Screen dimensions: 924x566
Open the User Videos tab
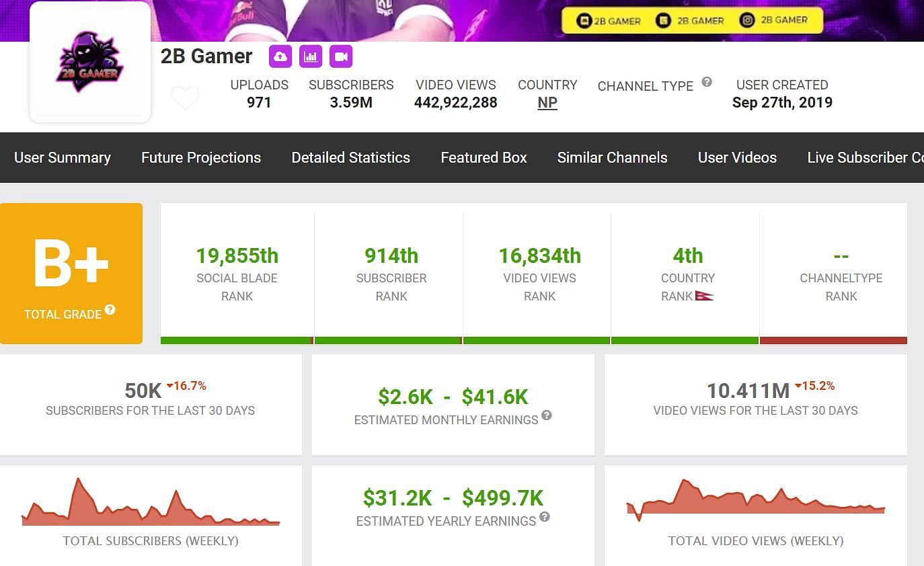737,157
